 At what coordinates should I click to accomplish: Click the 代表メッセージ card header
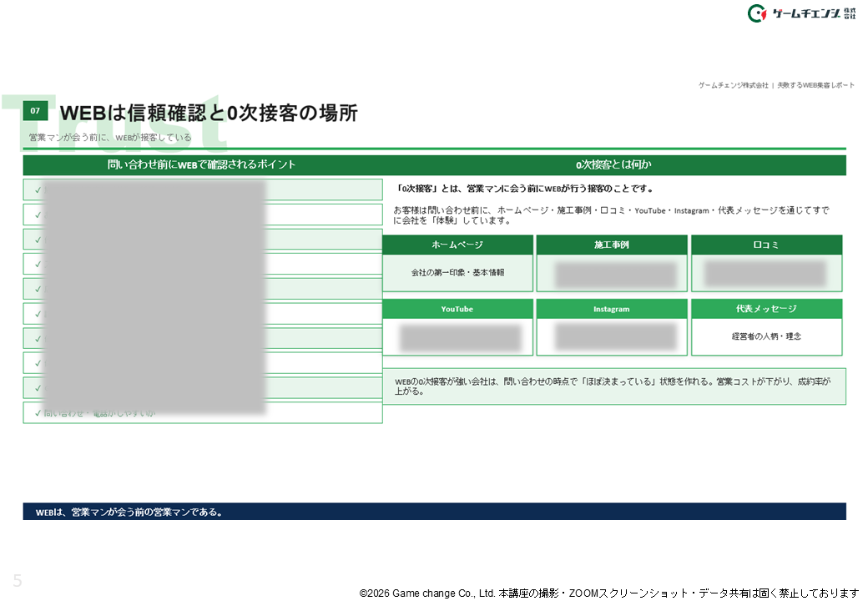[766, 309]
